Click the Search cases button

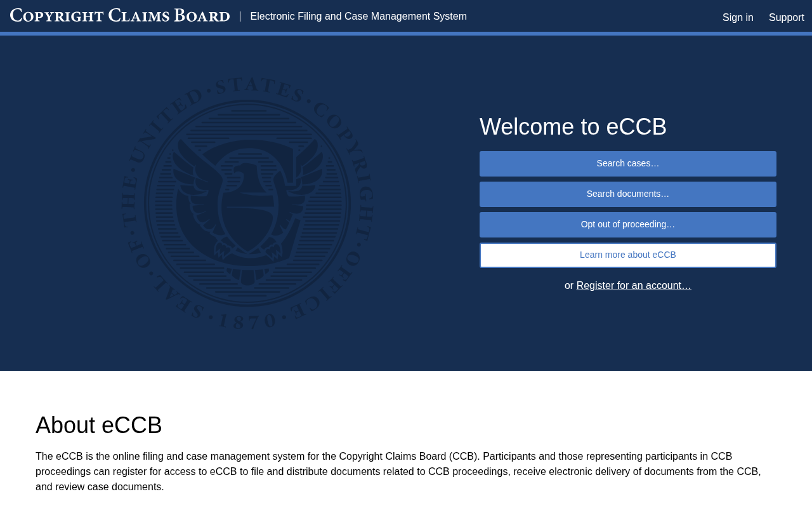click(628, 164)
